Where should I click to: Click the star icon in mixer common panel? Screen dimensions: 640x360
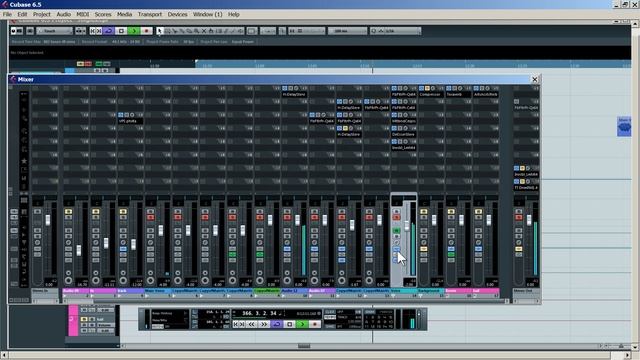click(24, 161)
